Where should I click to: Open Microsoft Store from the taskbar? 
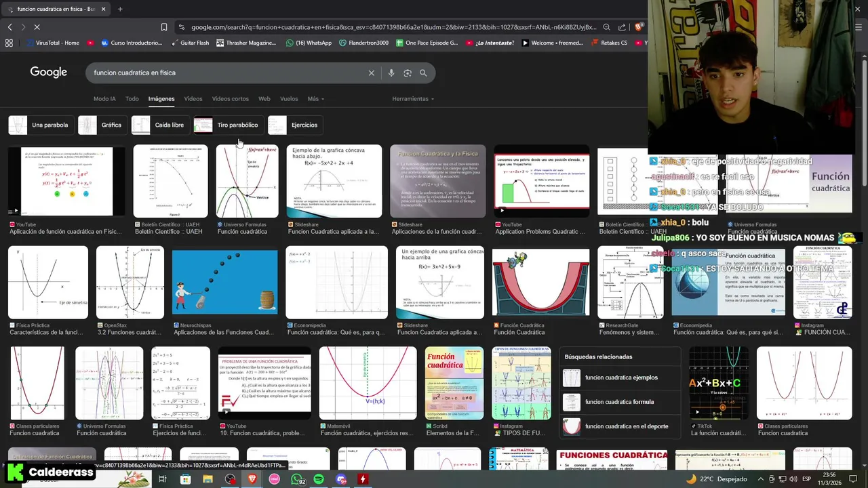(x=185, y=479)
